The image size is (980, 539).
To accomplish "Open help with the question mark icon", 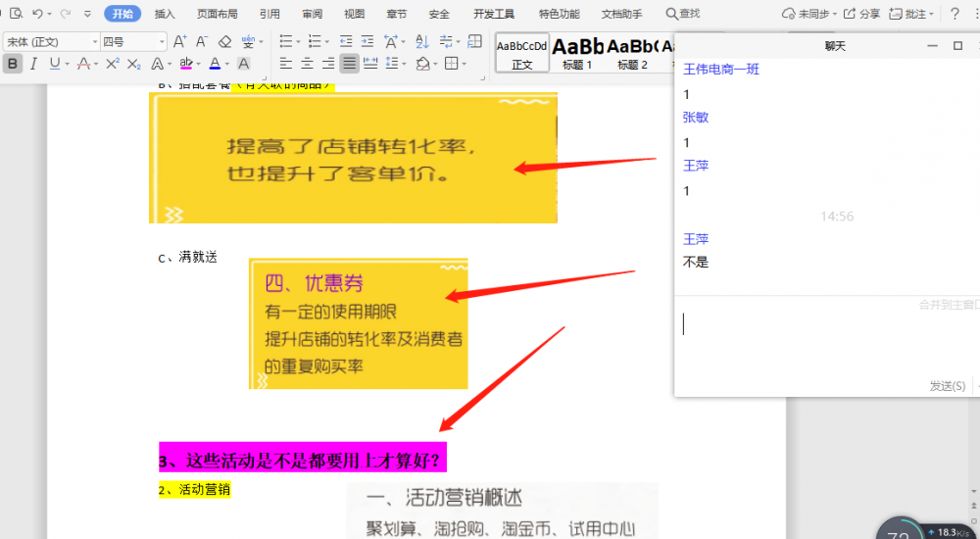I will click(x=955, y=13).
